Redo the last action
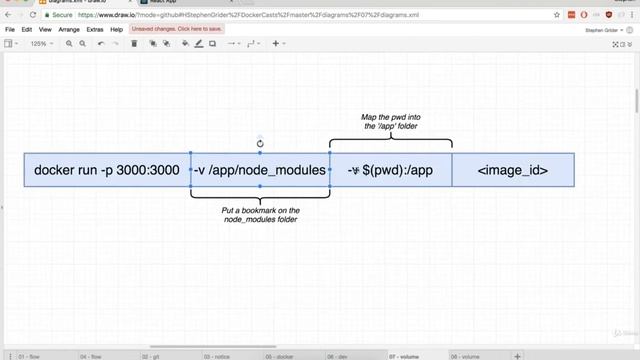The image size is (640, 360). pos(116,43)
